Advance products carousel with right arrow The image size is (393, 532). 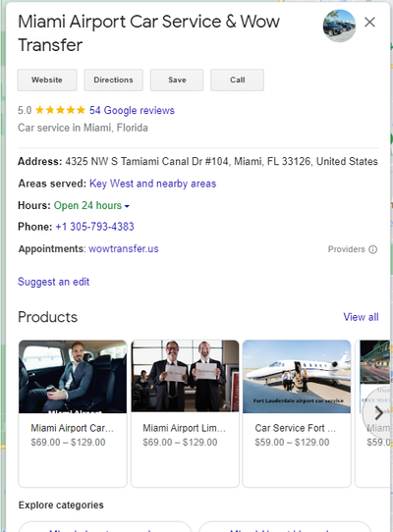[378, 413]
